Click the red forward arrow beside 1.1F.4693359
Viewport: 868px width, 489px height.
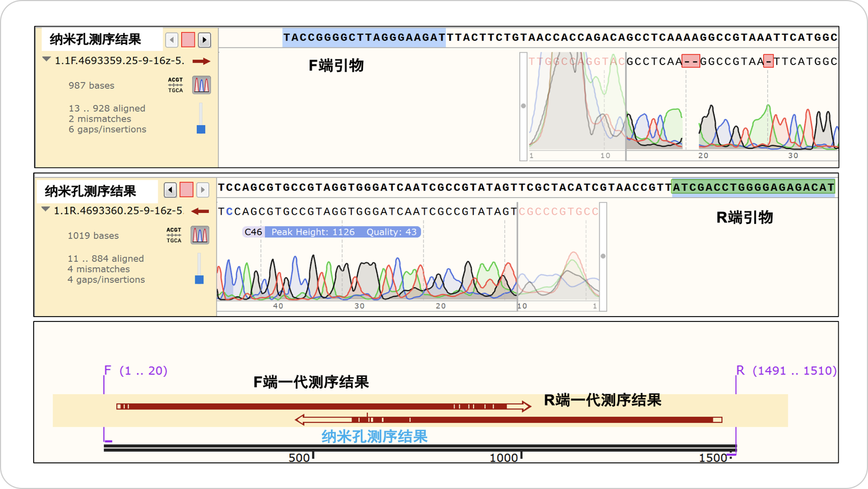[x=201, y=61]
